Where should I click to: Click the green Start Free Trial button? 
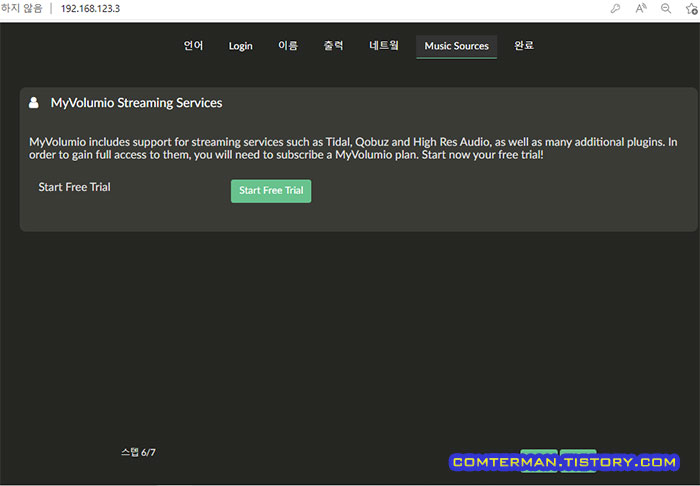pos(271,191)
